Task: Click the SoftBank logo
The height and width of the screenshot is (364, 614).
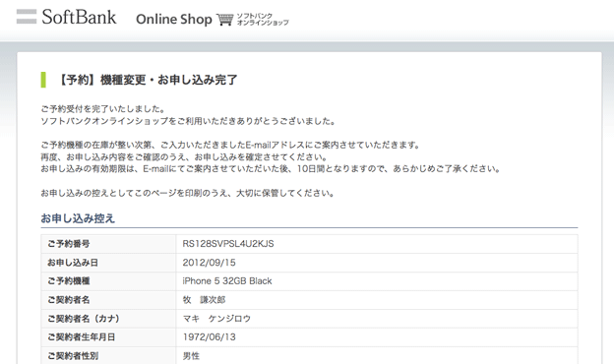Action: tap(67, 17)
